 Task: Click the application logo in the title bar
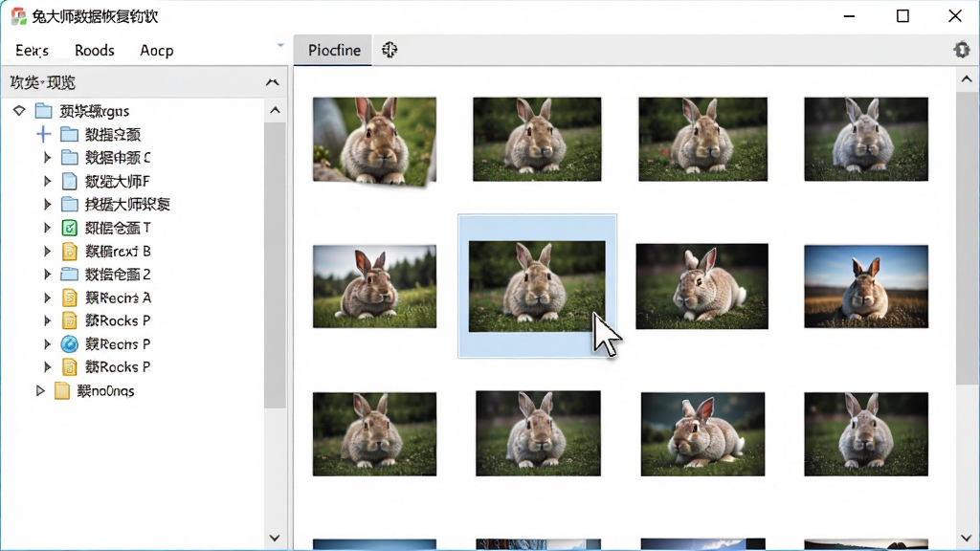(x=19, y=16)
